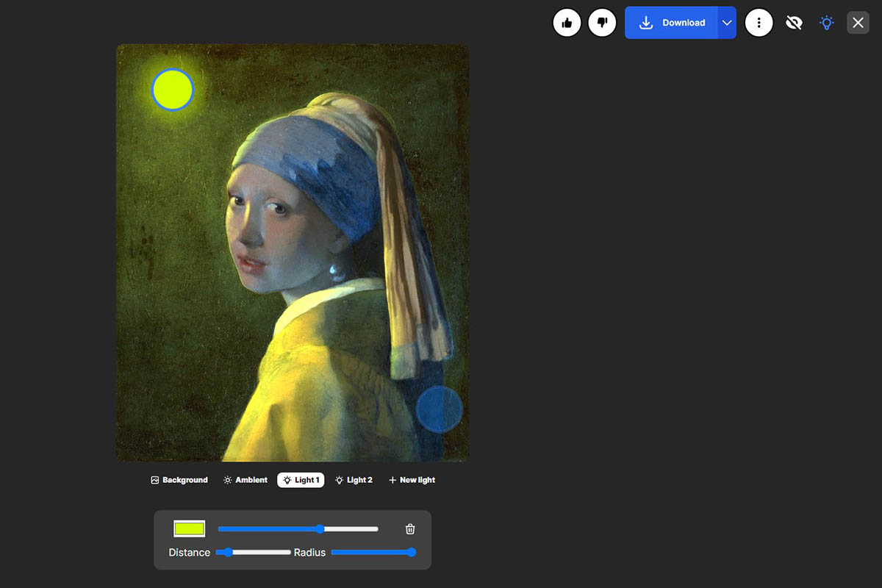The width and height of the screenshot is (882, 588).
Task: Click the Distance slider handle
Action: coord(229,552)
